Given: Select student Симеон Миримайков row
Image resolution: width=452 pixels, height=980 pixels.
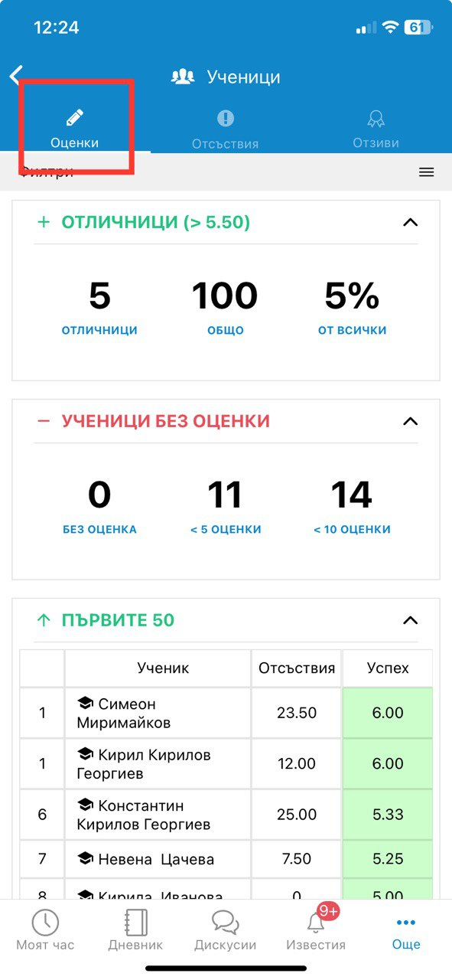Looking at the screenshot, I should (226, 713).
